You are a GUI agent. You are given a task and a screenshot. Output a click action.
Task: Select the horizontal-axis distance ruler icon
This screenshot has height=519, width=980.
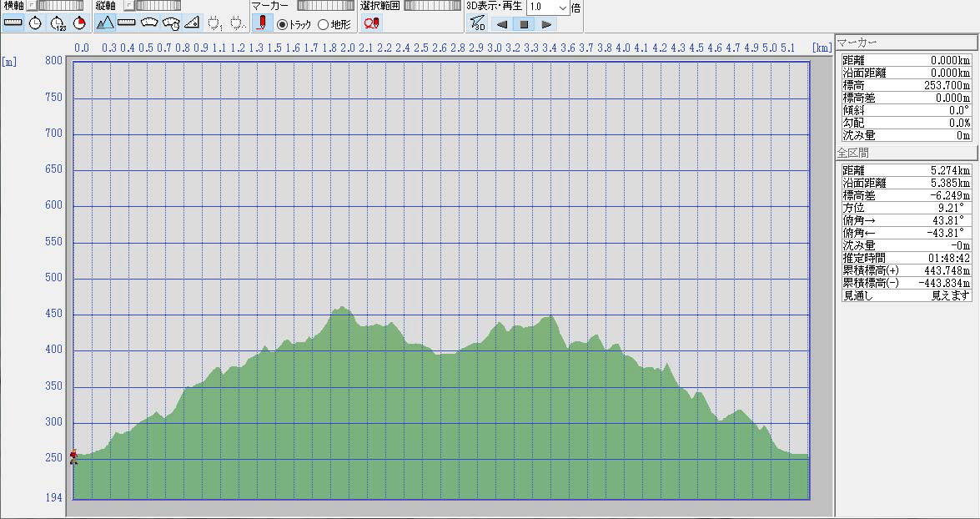[13, 23]
